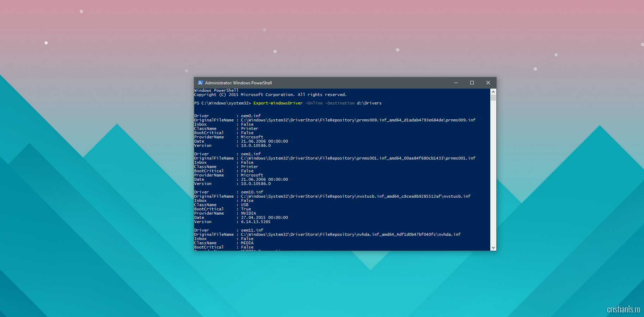This screenshot has height=317, width=644.
Task: Click the Export-WindowsDriver command text
Action: pyautogui.click(x=278, y=103)
